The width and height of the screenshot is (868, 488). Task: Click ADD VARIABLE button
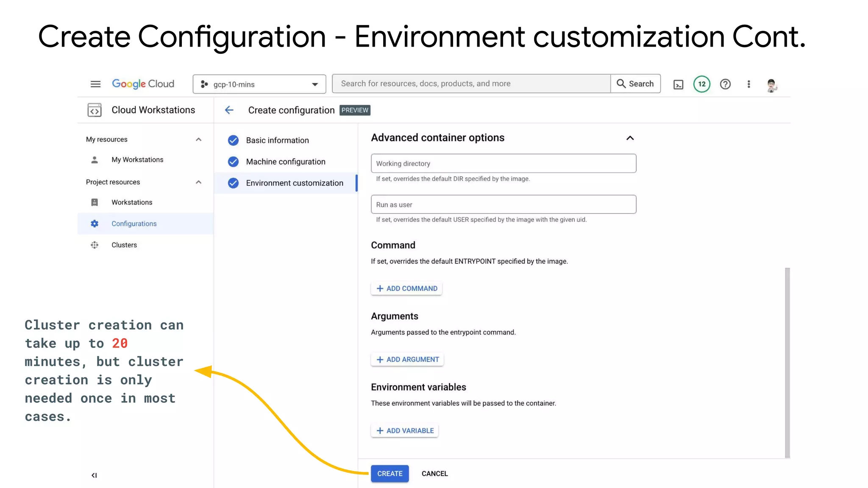point(405,430)
